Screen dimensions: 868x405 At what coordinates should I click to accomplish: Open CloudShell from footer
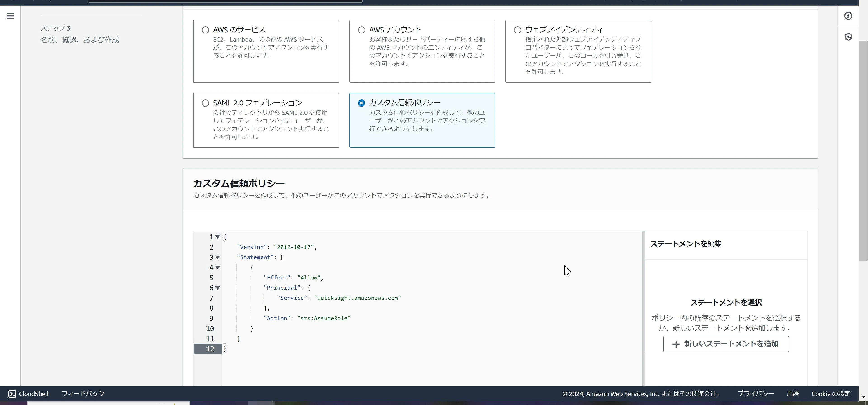[29, 393]
